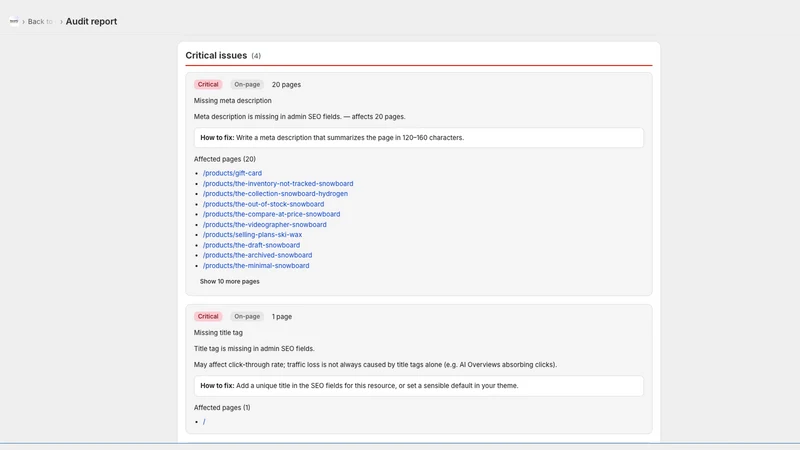The image size is (800, 450).
Task: Open the selling-plans-ski-wax link
Action: coord(253,235)
